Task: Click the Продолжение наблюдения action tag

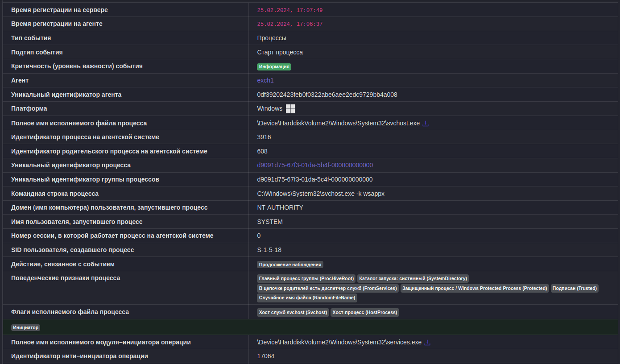Action: click(x=290, y=265)
